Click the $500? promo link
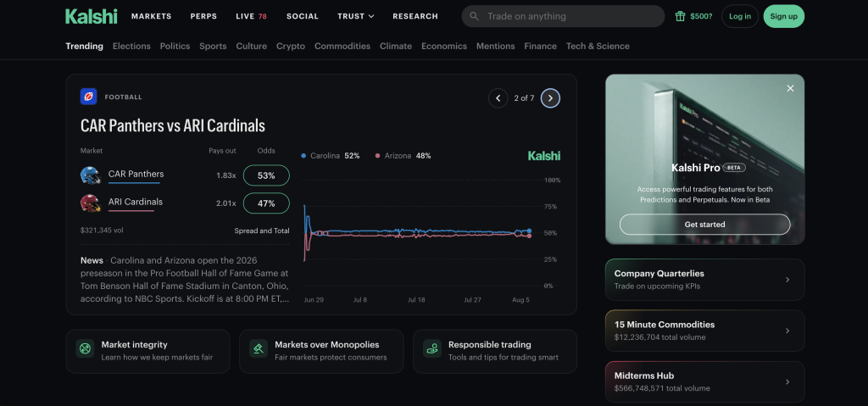 coord(701,16)
